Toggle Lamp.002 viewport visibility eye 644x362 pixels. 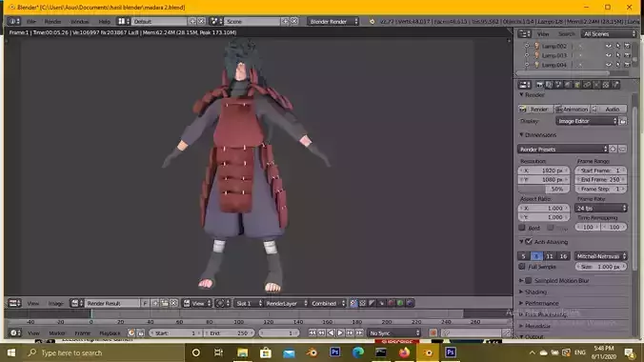click(608, 46)
